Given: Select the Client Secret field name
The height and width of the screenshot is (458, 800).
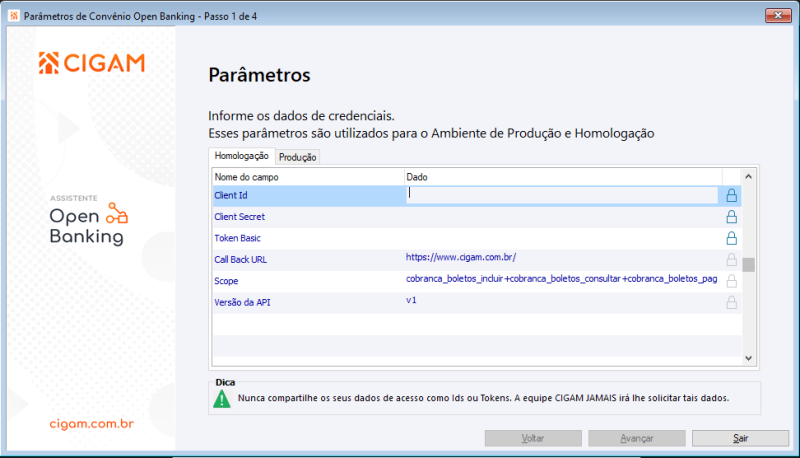Looking at the screenshot, I should point(239,217).
